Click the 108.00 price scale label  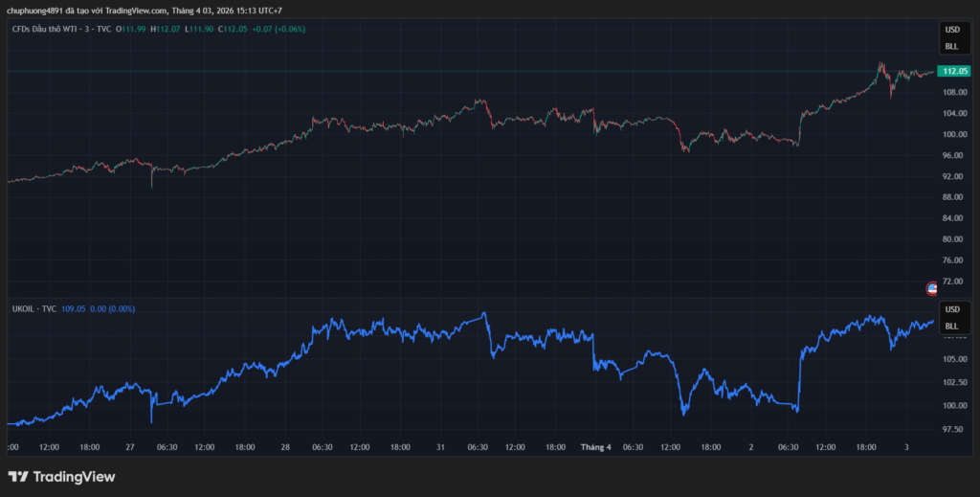[x=953, y=92]
